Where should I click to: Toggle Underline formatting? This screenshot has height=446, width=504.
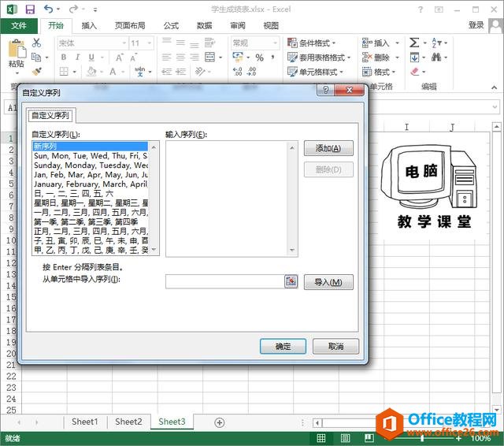(x=91, y=58)
